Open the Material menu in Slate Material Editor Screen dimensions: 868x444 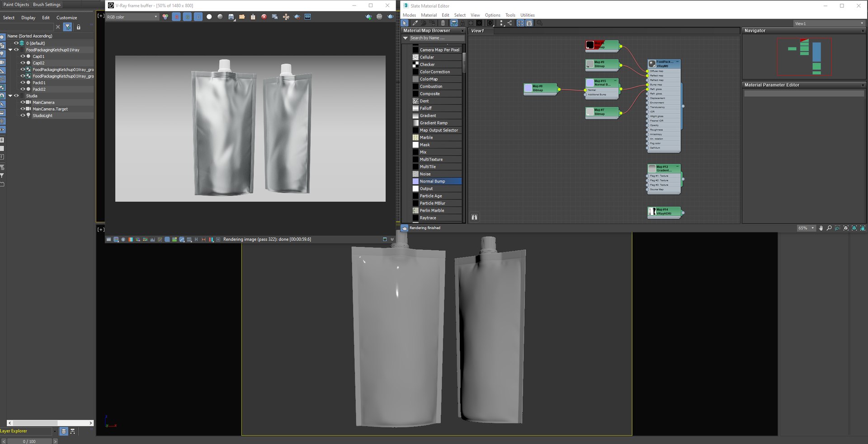point(429,15)
